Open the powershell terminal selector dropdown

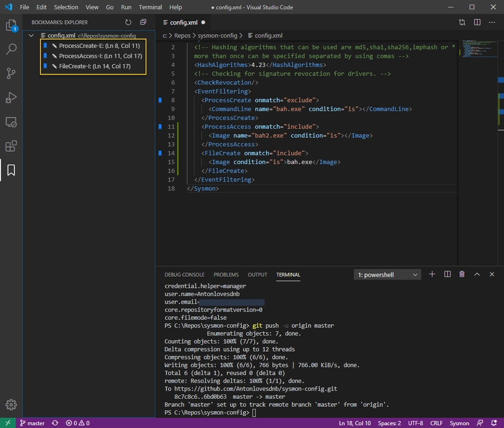[388, 275]
